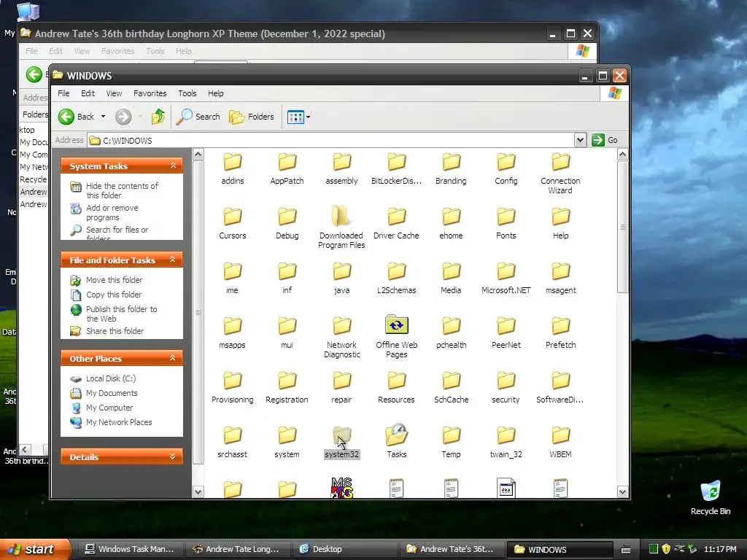747x560 pixels.
Task: Open the Tasks scheduler folder
Action: [x=396, y=441]
